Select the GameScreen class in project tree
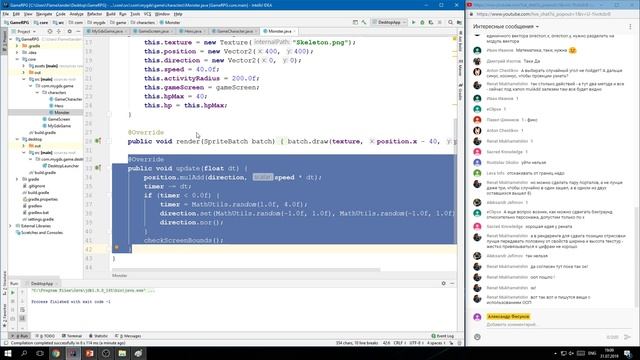Viewport: 640px width, 360px height. pyautogui.click(x=59, y=119)
